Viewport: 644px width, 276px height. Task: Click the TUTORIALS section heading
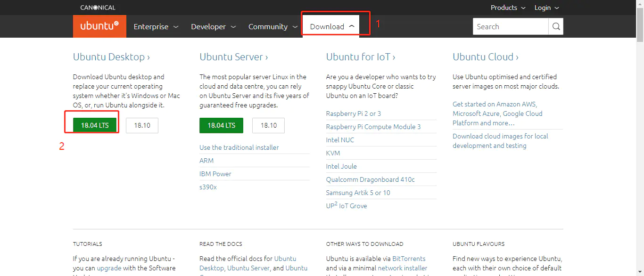click(88, 244)
